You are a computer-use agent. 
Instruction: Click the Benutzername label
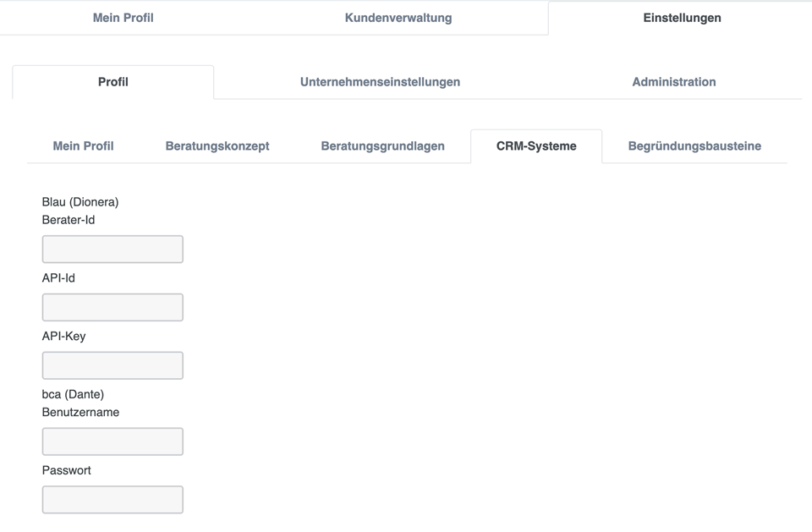click(x=81, y=413)
